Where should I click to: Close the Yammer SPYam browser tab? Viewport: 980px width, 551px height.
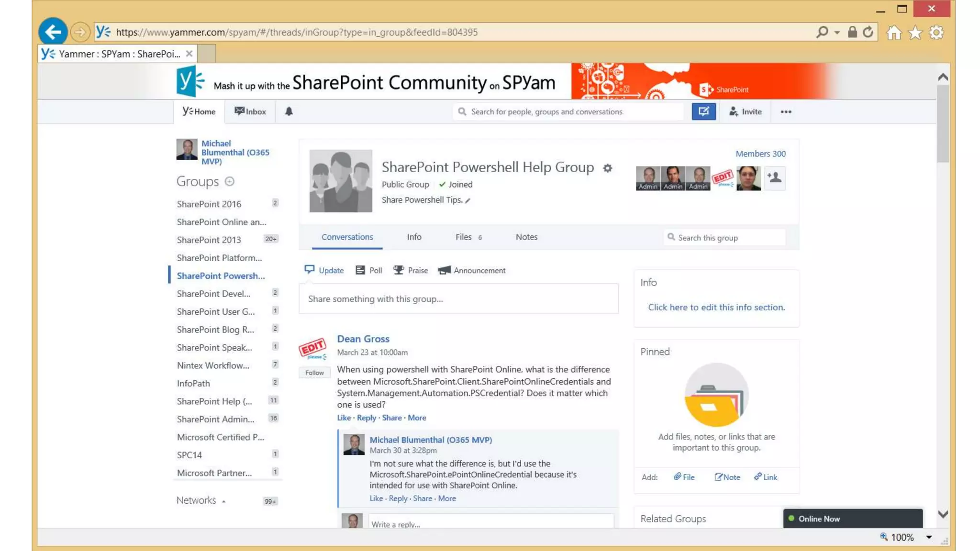189,54
